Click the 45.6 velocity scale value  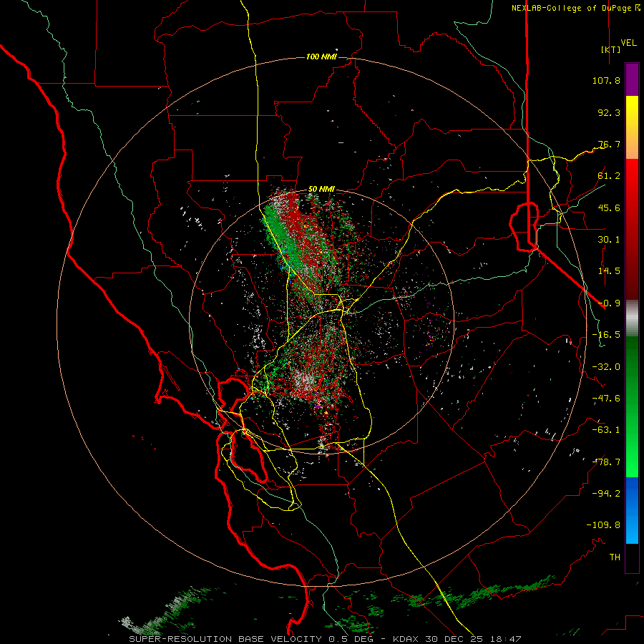point(609,208)
